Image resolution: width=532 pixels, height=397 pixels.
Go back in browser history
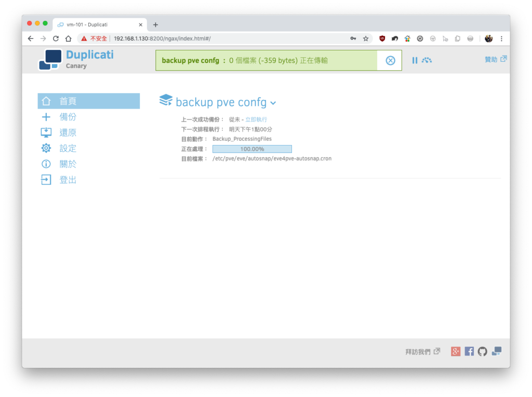click(31, 38)
